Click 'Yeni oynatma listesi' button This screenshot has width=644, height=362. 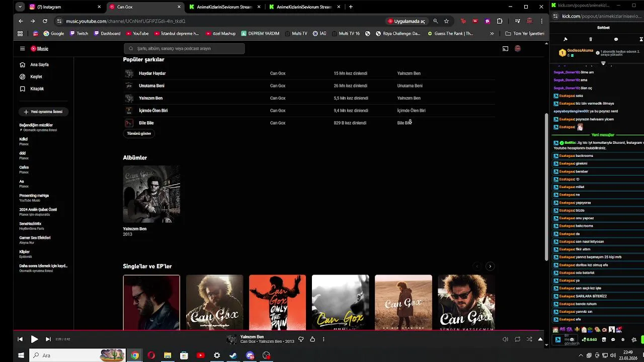[43, 112]
